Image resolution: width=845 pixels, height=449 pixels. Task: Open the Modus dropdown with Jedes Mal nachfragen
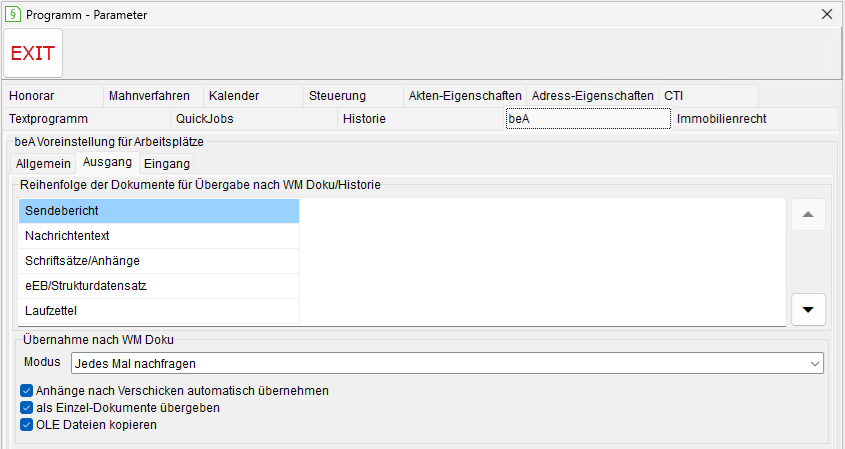click(x=447, y=363)
